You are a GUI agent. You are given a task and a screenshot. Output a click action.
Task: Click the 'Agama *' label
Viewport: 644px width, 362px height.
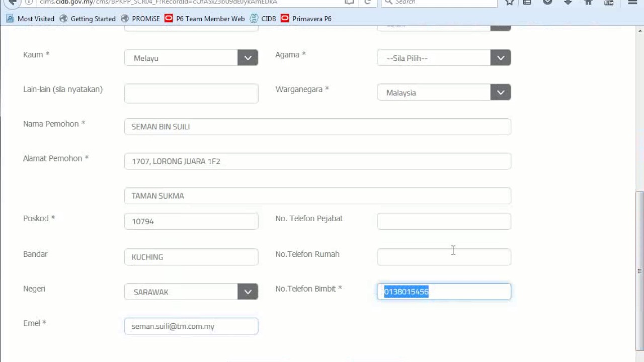(x=290, y=55)
